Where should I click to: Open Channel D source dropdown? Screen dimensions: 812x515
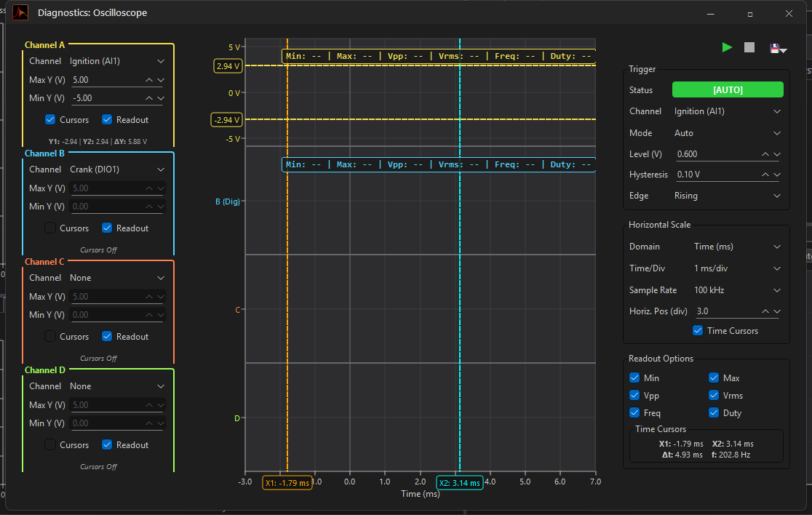tap(117, 386)
